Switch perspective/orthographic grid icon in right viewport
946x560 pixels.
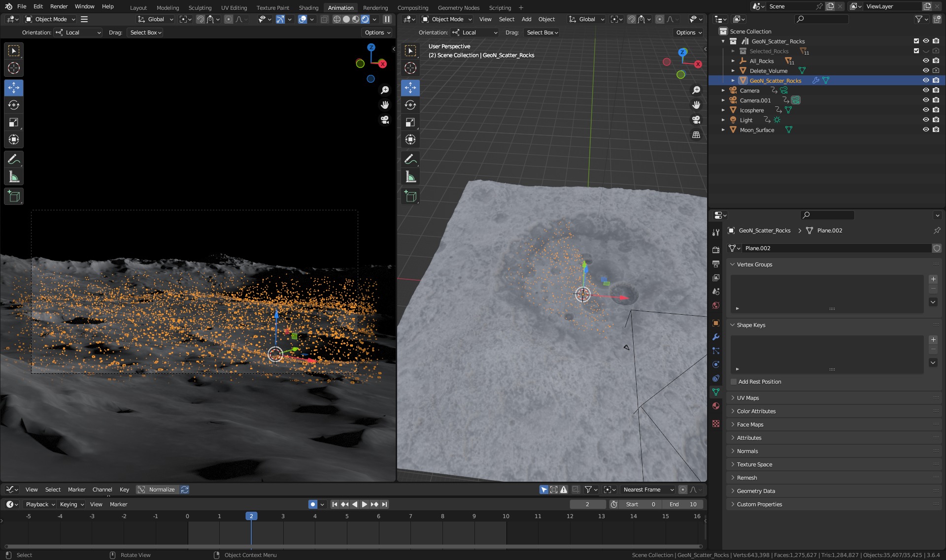[x=696, y=134]
